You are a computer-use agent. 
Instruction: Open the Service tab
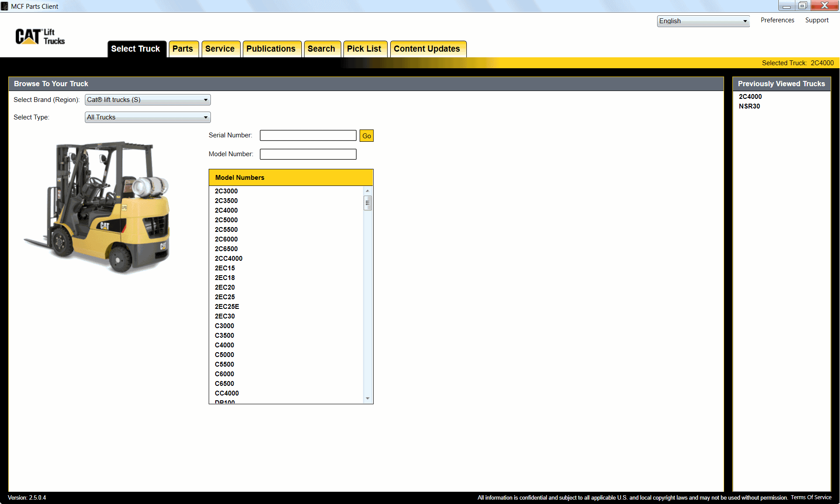220,49
